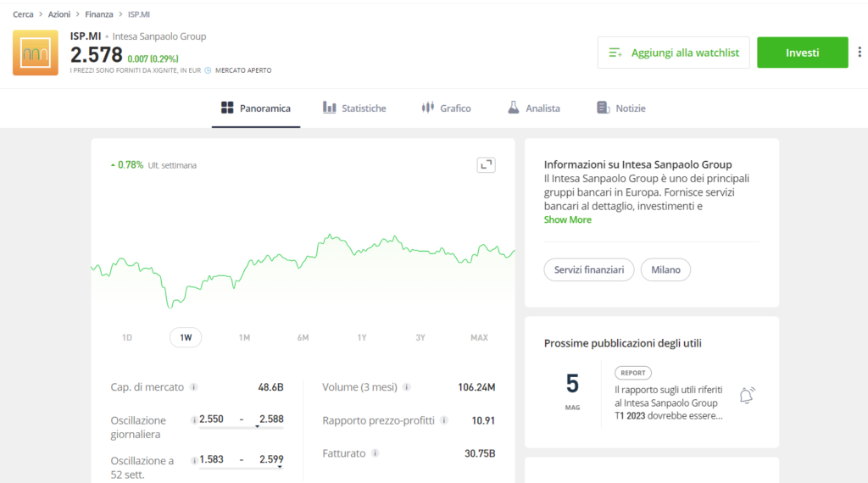Click the Statistiche bar chart icon

pos(330,108)
